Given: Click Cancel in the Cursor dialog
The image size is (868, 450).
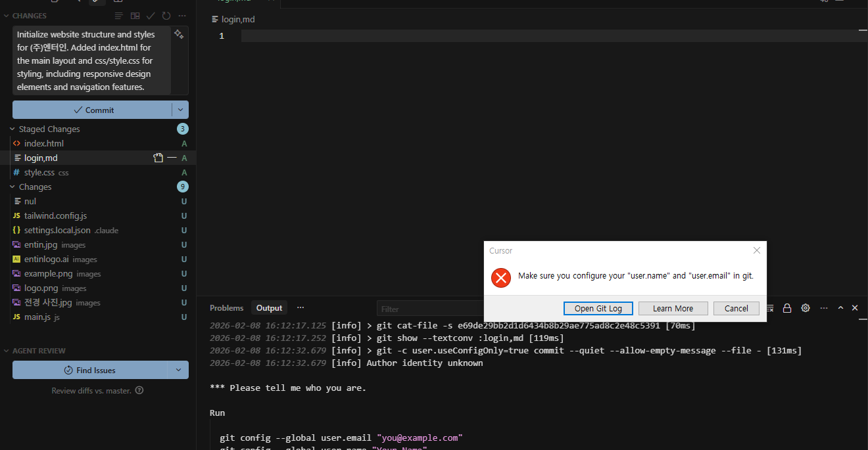Looking at the screenshot, I should click(x=736, y=308).
